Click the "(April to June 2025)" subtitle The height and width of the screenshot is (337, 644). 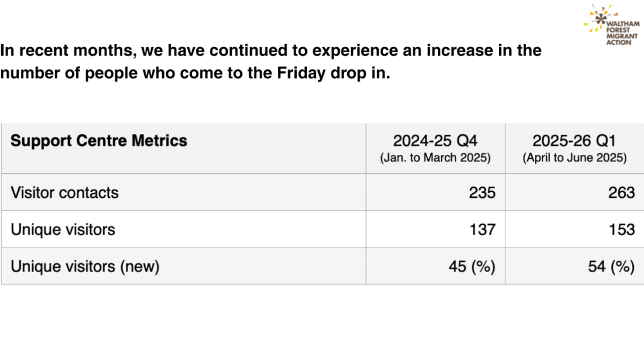tap(575, 159)
